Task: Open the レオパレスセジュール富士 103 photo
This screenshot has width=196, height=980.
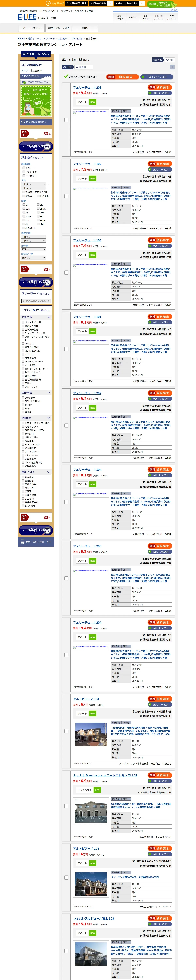Action: click(91, 954)
